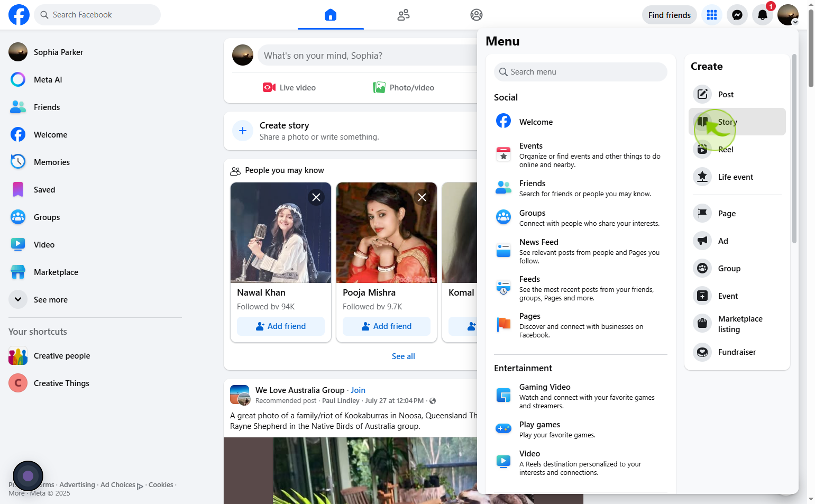The height and width of the screenshot is (504, 815).
Task: Create a Post from Create panel
Action: 737,94
